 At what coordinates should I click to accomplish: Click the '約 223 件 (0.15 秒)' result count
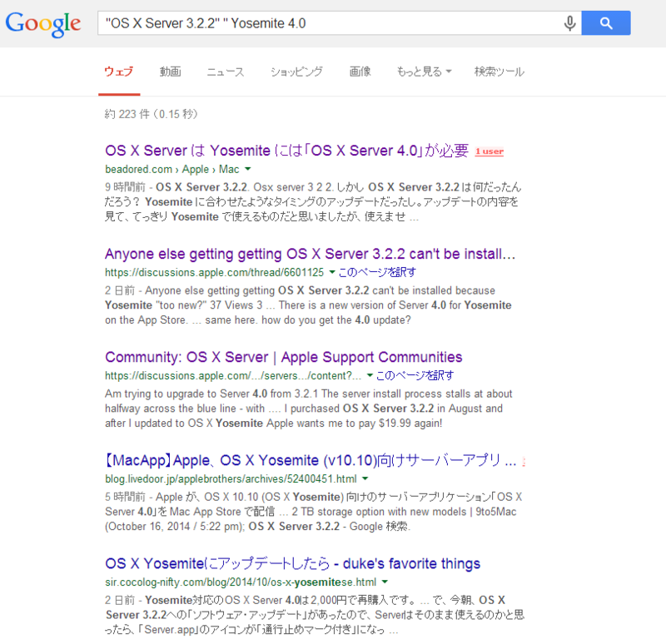152,114
